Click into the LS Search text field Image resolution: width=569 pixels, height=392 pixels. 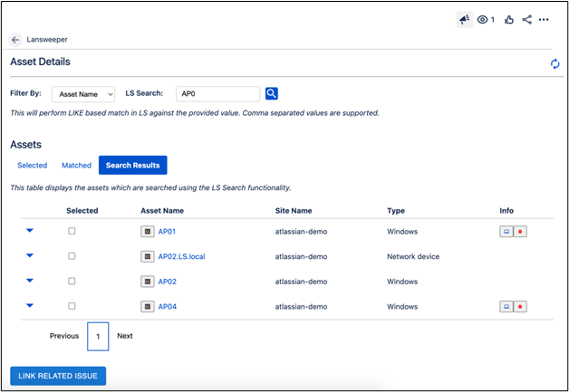pyautogui.click(x=217, y=93)
